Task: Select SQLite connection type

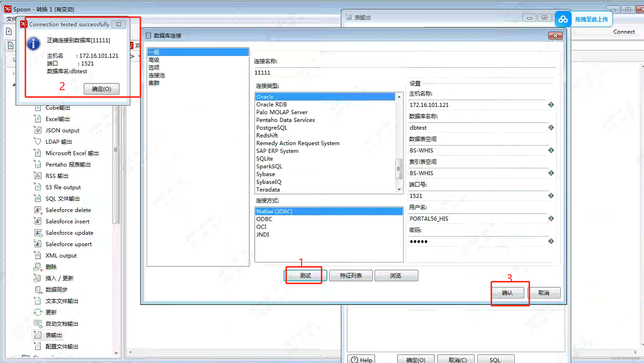Action: tap(265, 159)
